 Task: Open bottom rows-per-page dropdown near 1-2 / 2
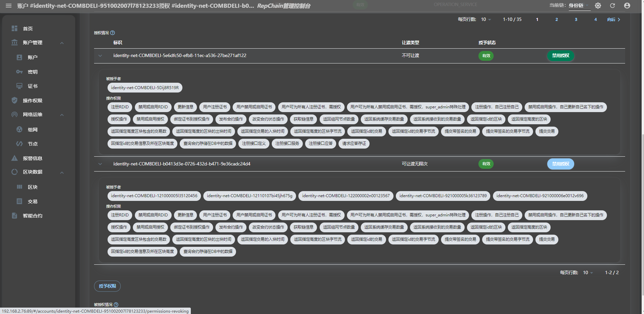click(588, 273)
